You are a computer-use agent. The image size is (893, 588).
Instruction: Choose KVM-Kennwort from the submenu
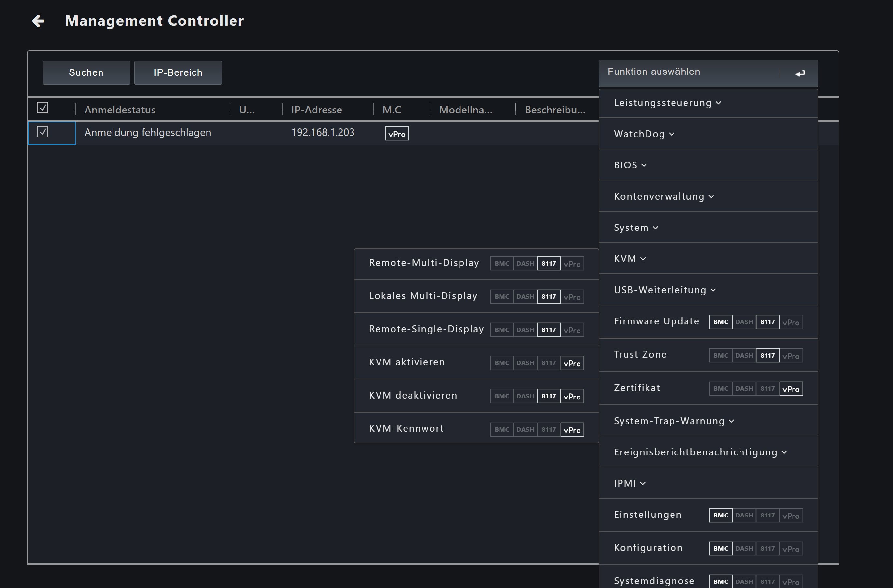click(x=407, y=429)
